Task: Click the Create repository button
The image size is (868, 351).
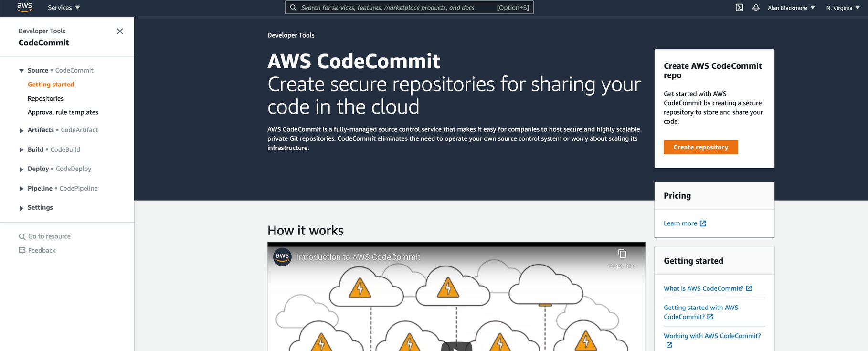Action: [700, 147]
